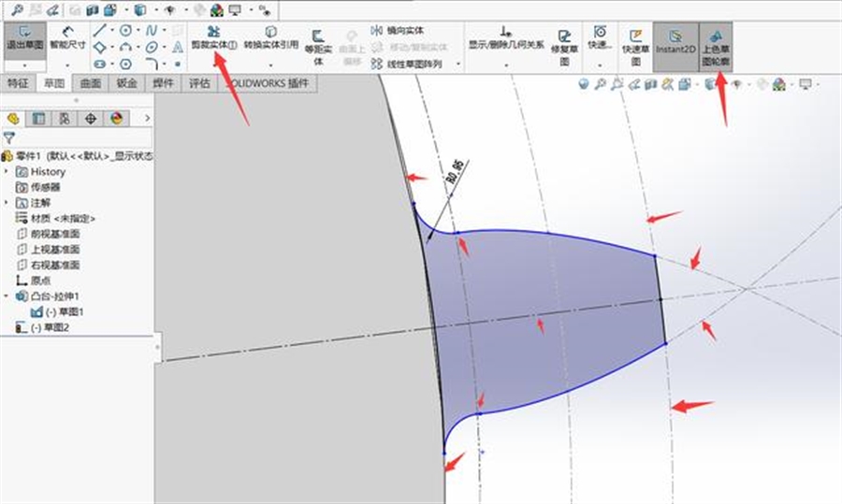Open the Exit Sketch dropdown arrow
The width and height of the screenshot is (842, 504).
(x=24, y=65)
